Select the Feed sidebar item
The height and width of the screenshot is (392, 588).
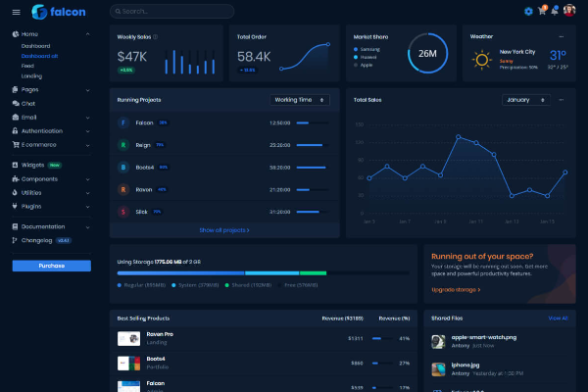(26, 66)
